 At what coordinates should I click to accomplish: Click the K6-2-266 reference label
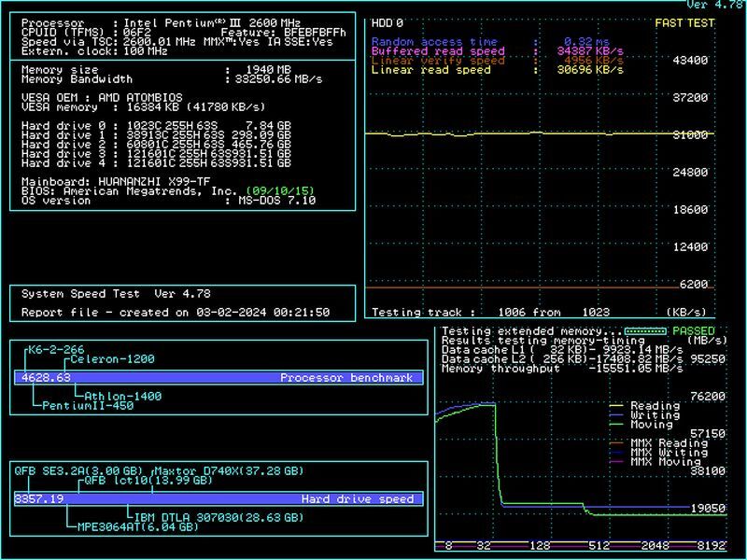(x=56, y=349)
